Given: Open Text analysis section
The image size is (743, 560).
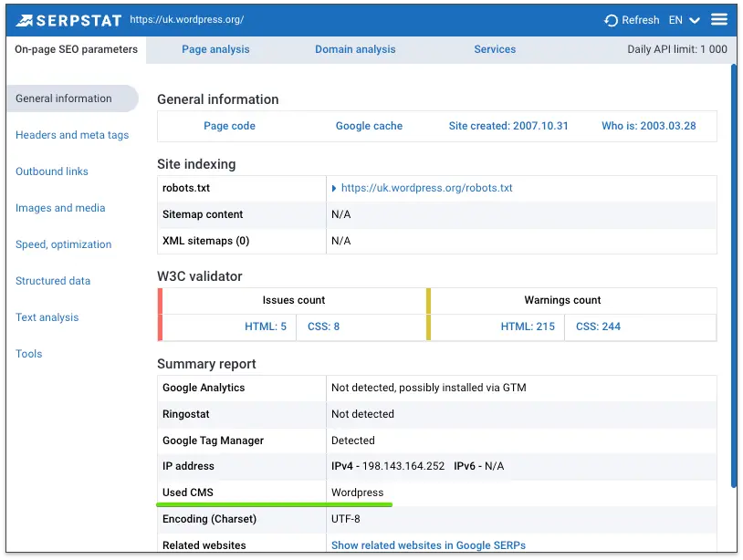Looking at the screenshot, I should [x=47, y=317].
